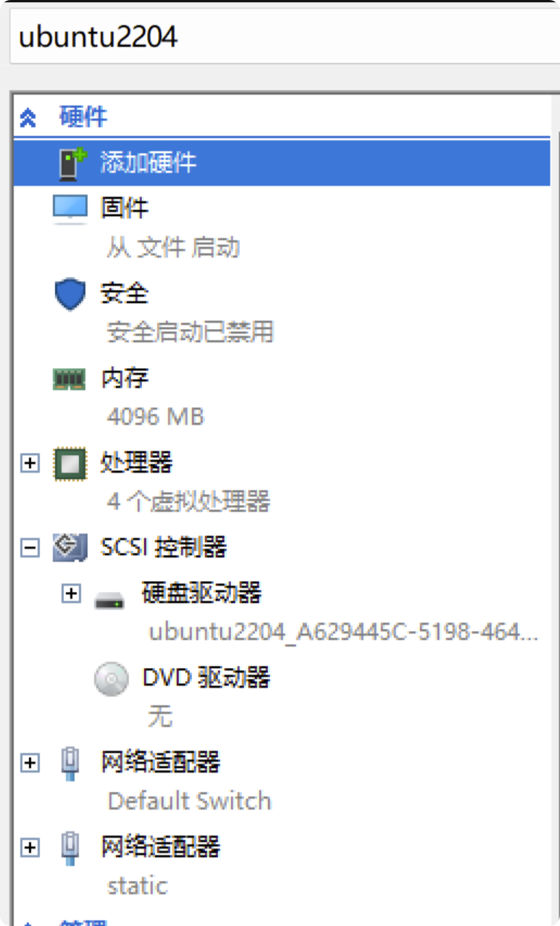Collapse the SCSI controller (SCSI 控制器) node
560x926 pixels.
(x=30, y=548)
